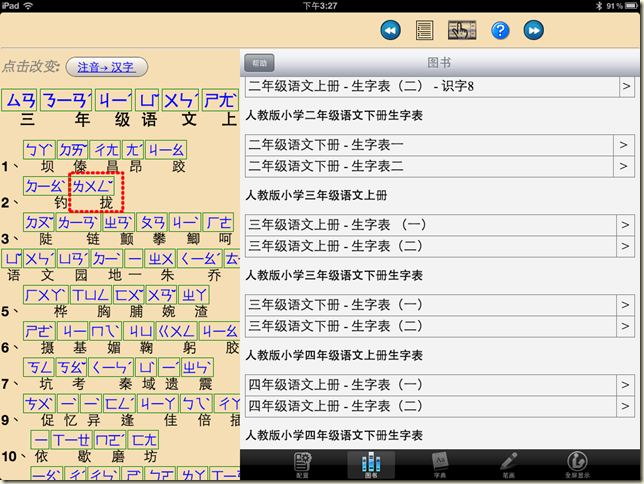This screenshot has height=484, width=644.
Task: Tap the ㄉㄞˇ zhuyin box for 傣
Action: pos(72,150)
